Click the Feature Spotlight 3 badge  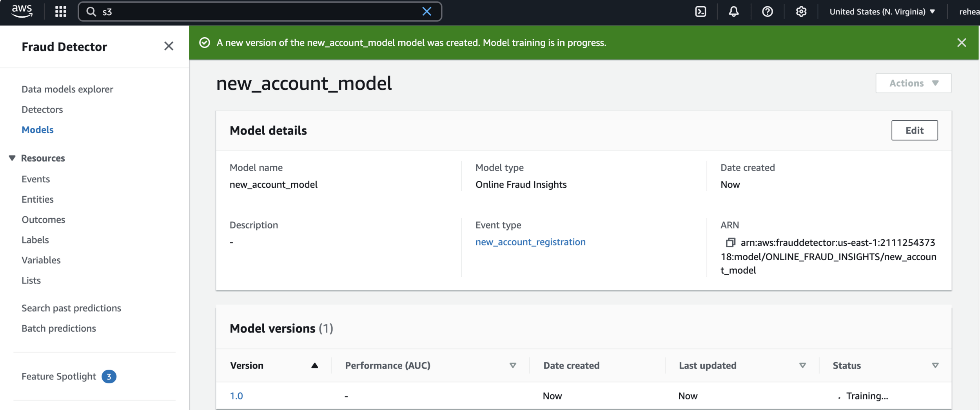[109, 377]
